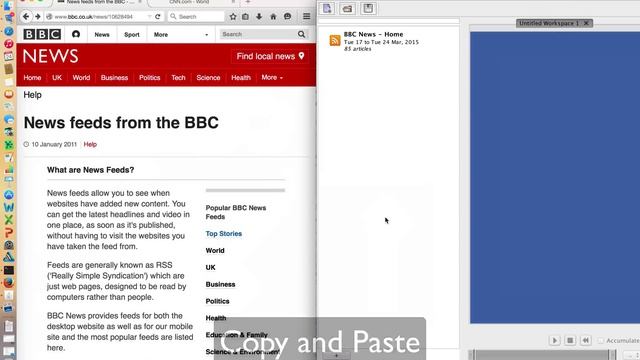This screenshot has height=360, width=640.
Task: Click the Stop playback button
Action: click(x=570, y=340)
